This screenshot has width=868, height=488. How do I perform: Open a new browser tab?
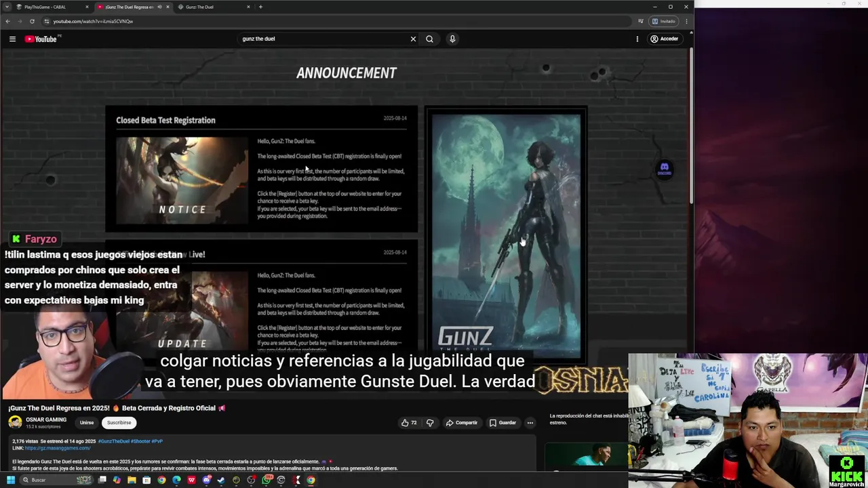[x=260, y=7]
